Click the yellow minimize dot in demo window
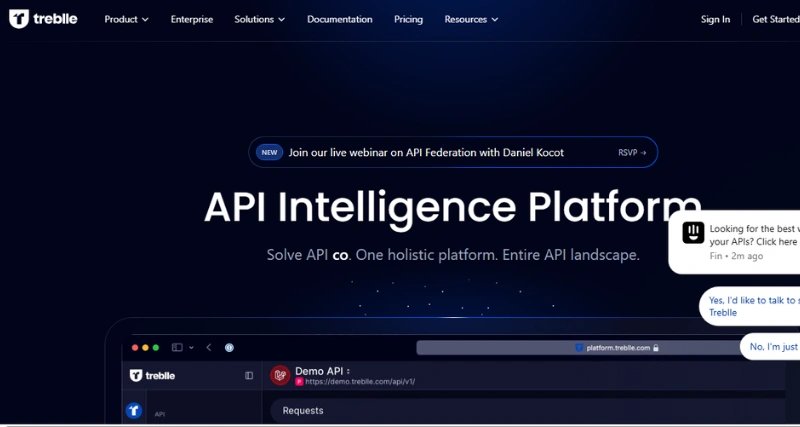Image resolution: width=800 pixels, height=427 pixels. tap(145, 347)
